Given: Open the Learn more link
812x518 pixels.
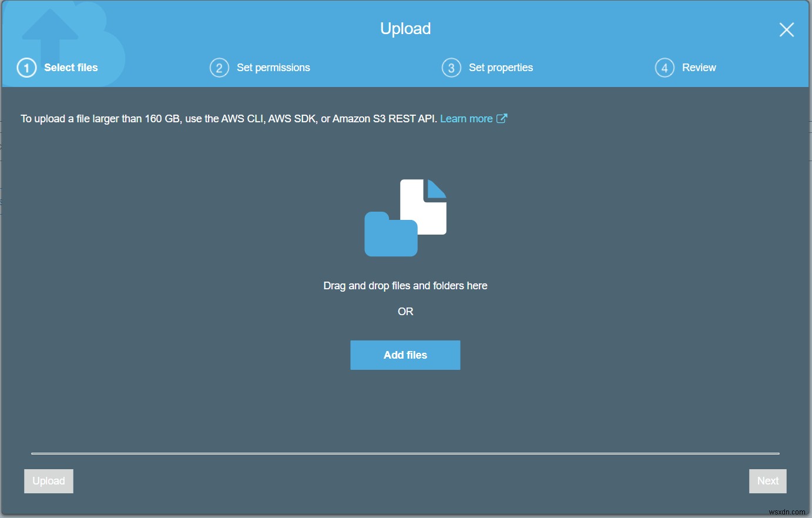Looking at the screenshot, I should tap(467, 118).
